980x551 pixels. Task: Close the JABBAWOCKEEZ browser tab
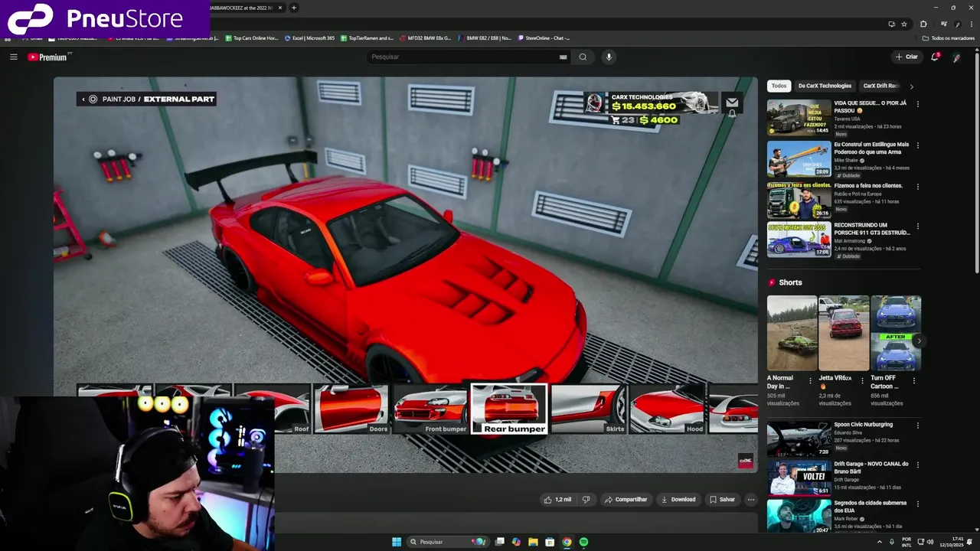click(x=280, y=8)
